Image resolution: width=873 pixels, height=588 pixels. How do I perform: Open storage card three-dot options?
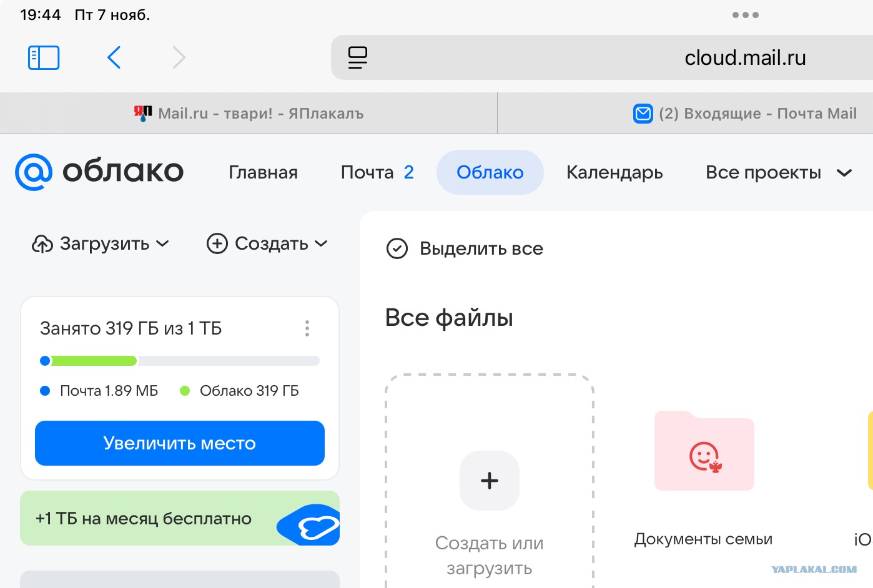pos(307,328)
